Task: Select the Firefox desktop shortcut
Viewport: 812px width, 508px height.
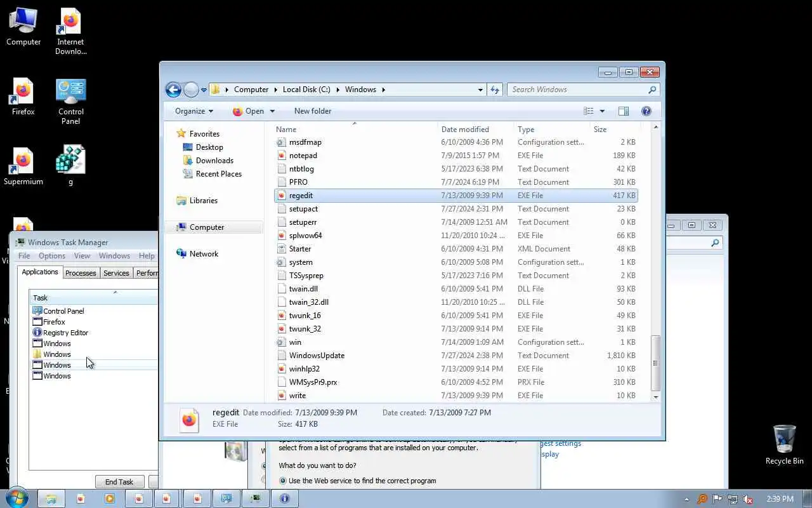Action: pos(23,97)
